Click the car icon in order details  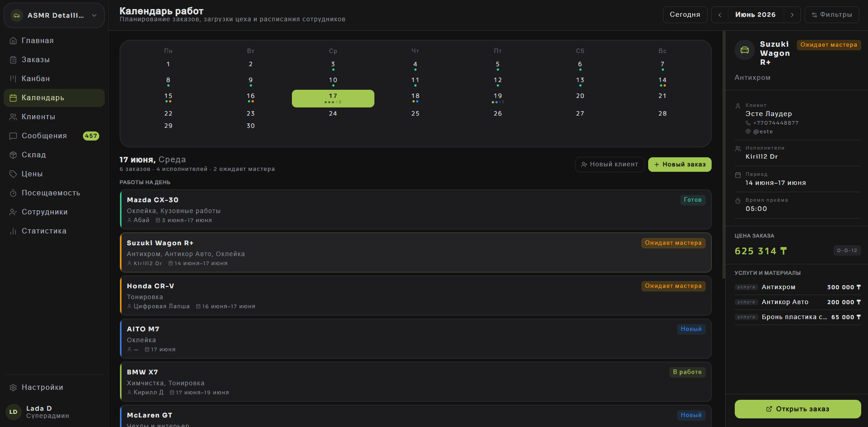point(745,50)
